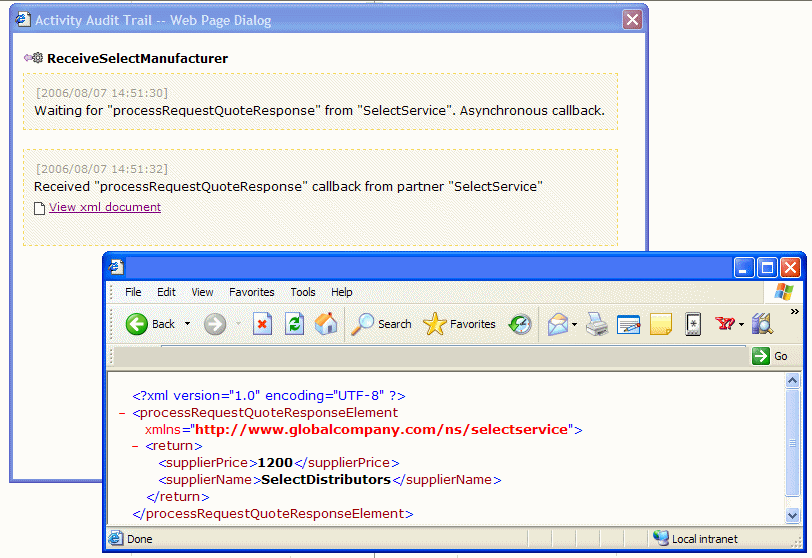812x558 pixels.
Task: Collapse the return XML node
Action: pos(135,446)
